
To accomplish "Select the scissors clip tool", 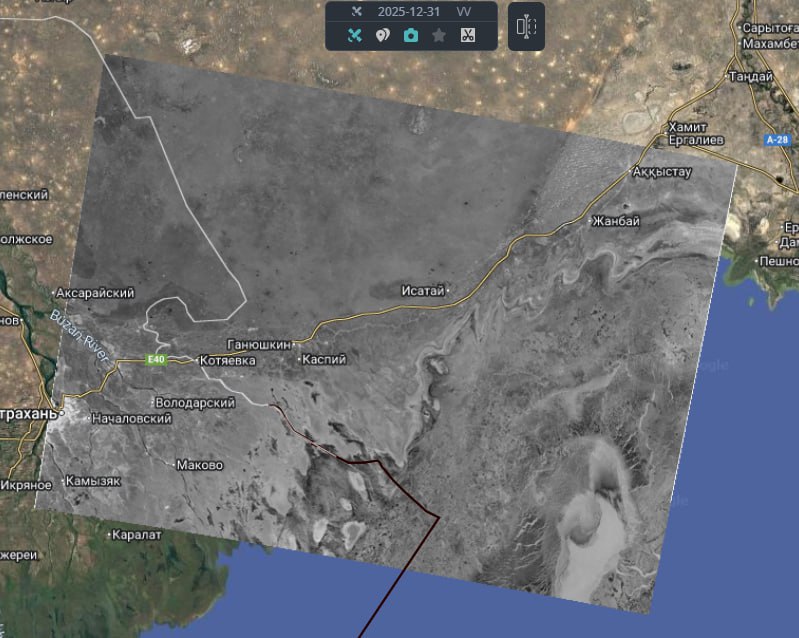I will pos(467,35).
